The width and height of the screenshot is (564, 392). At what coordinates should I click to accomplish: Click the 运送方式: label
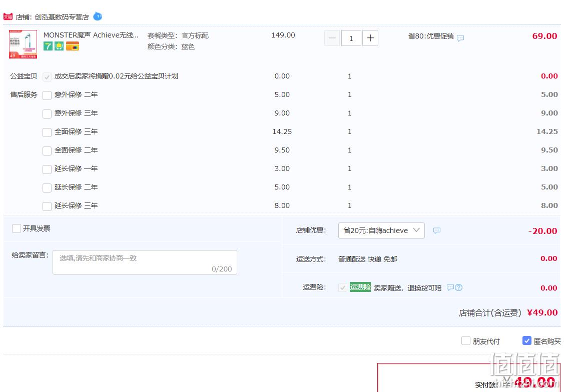point(311,259)
